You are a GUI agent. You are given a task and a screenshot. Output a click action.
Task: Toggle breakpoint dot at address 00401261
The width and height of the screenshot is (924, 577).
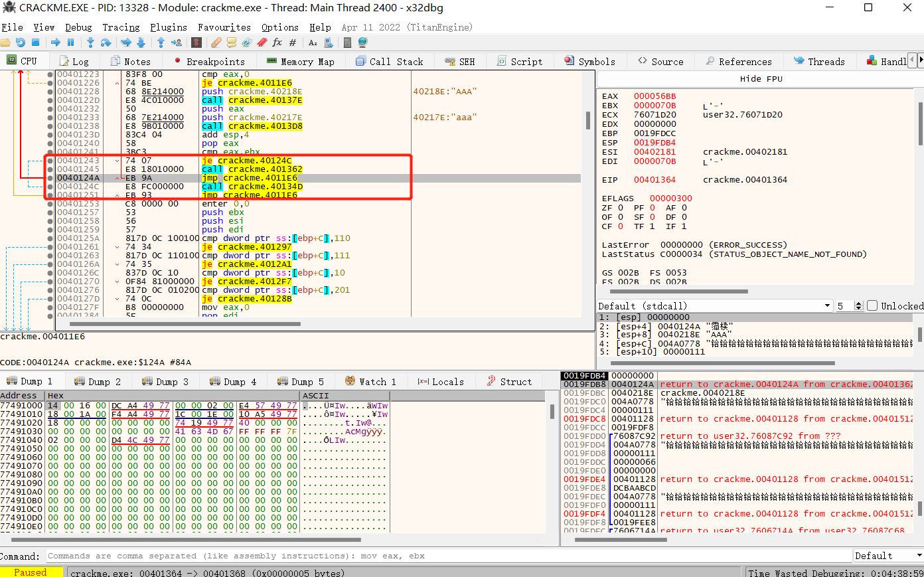pyautogui.click(x=50, y=247)
